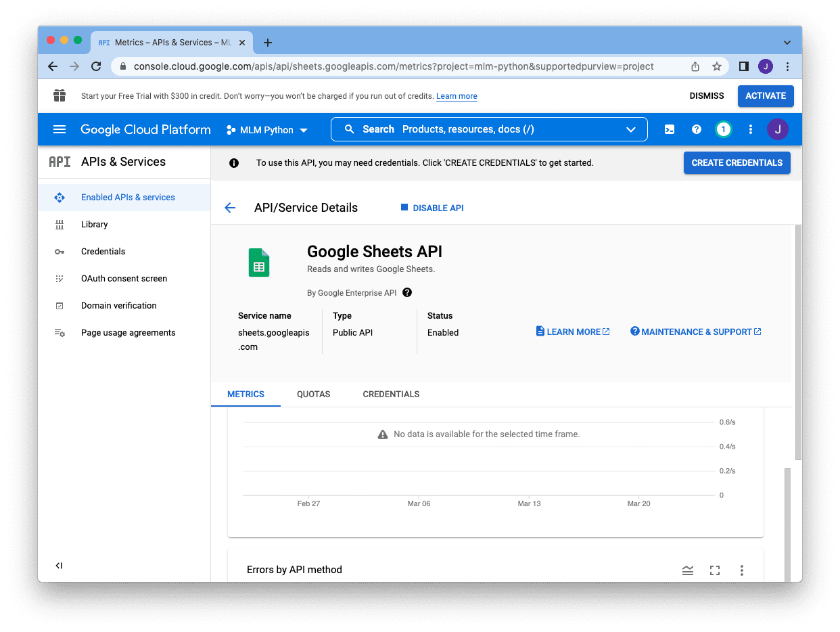Go back using the API/Service Details arrow
The height and width of the screenshot is (632, 840).
230,208
